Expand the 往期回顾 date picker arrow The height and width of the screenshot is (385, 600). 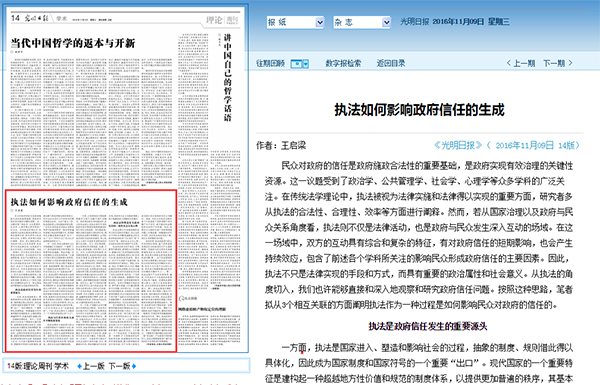[306, 64]
